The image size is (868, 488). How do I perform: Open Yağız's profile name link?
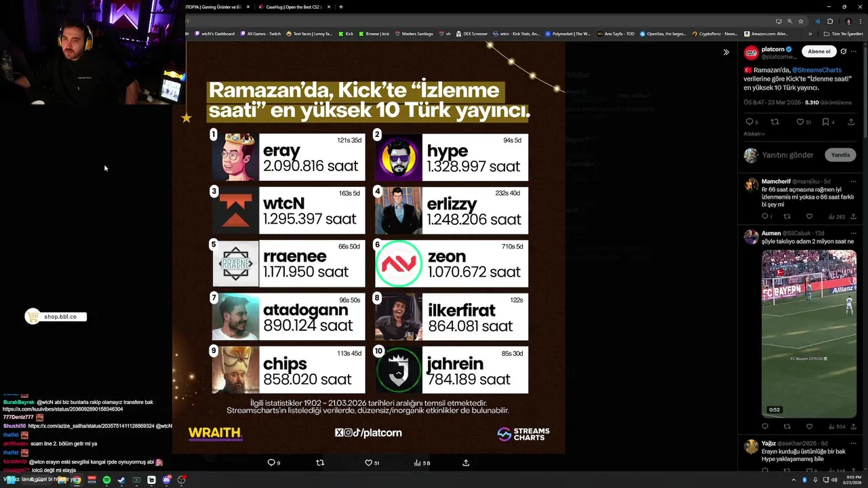[x=769, y=443]
